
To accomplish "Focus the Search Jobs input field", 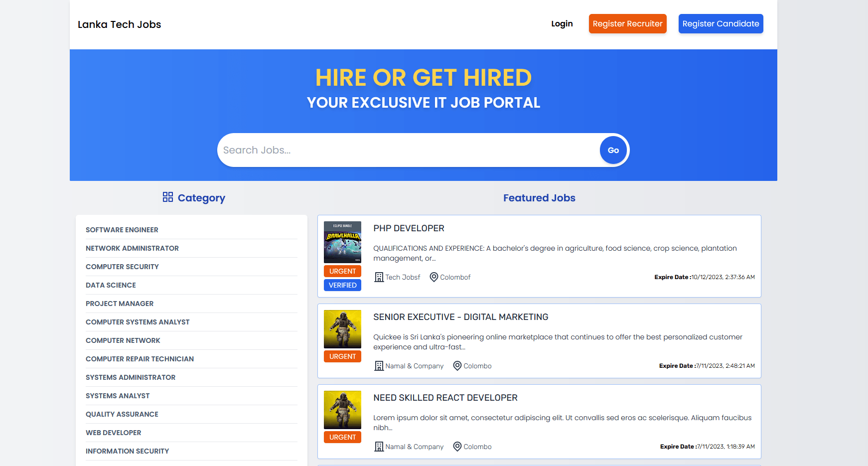I will [x=409, y=150].
